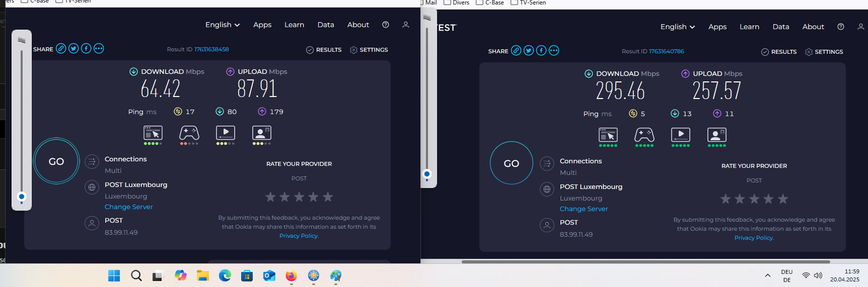Viewport: 868px width, 287px height.
Task: Open RESULTS in left window
Action: click(x=324, y=50)
